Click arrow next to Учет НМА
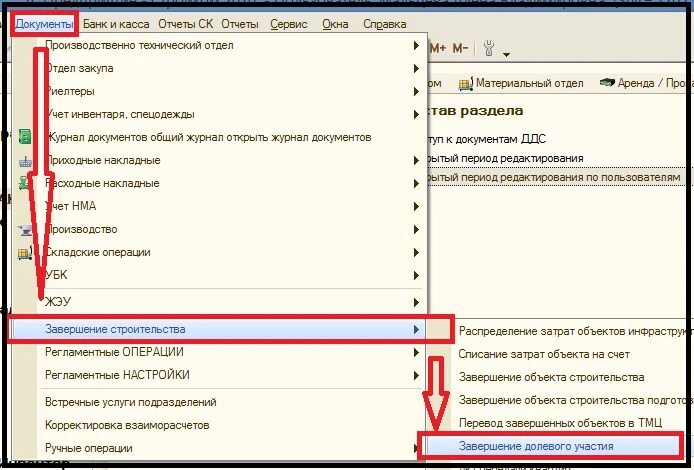The image size is (694, 470). pos(416,206)
